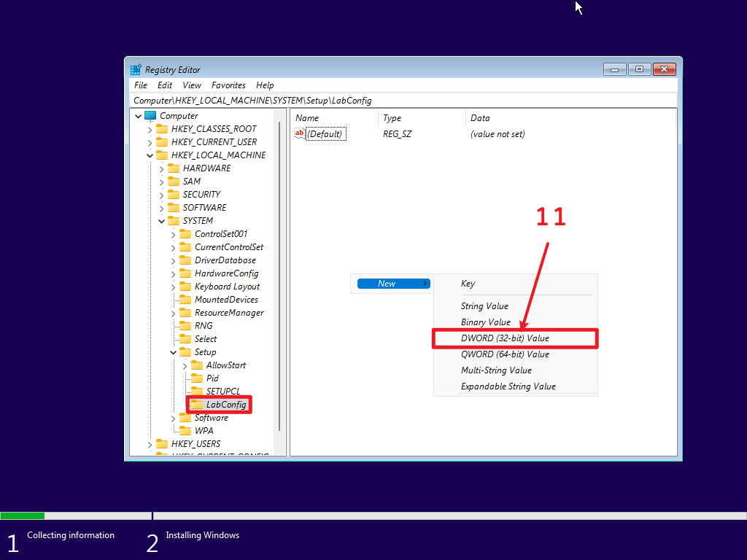Select the WPA folder icon
The image size is (747, 560).
[185, 431]
